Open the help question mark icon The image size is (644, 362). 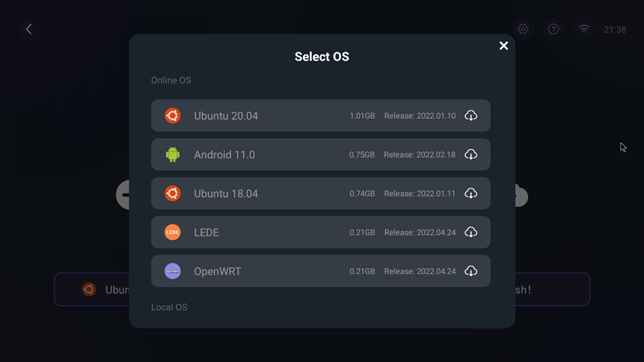(x=554, y=29)
